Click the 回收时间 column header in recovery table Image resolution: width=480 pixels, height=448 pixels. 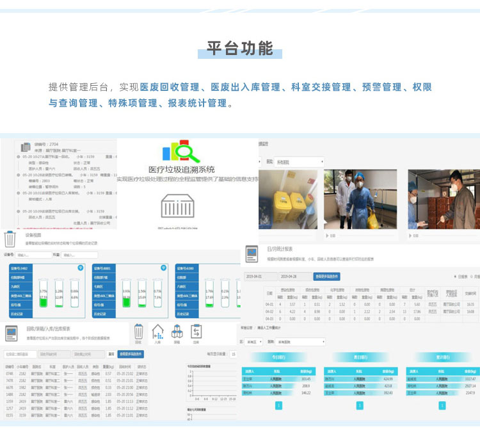(x=125, y=367)
